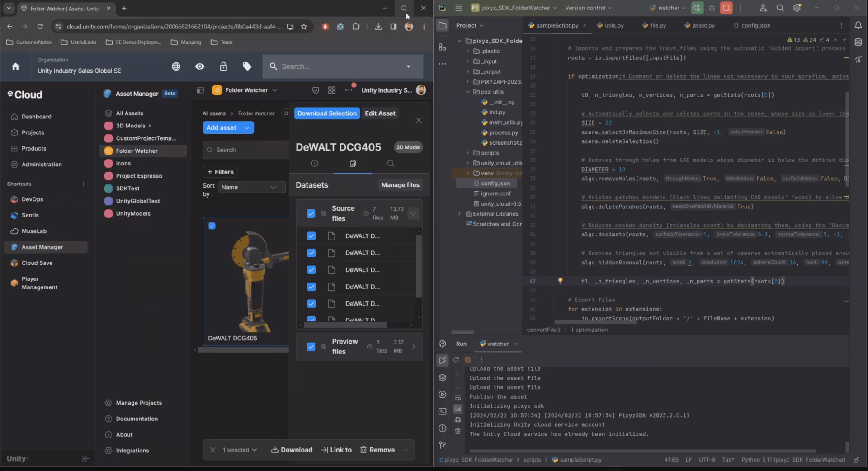
Task: Click the tag icon in Unity header
Action: coord(247,66)
